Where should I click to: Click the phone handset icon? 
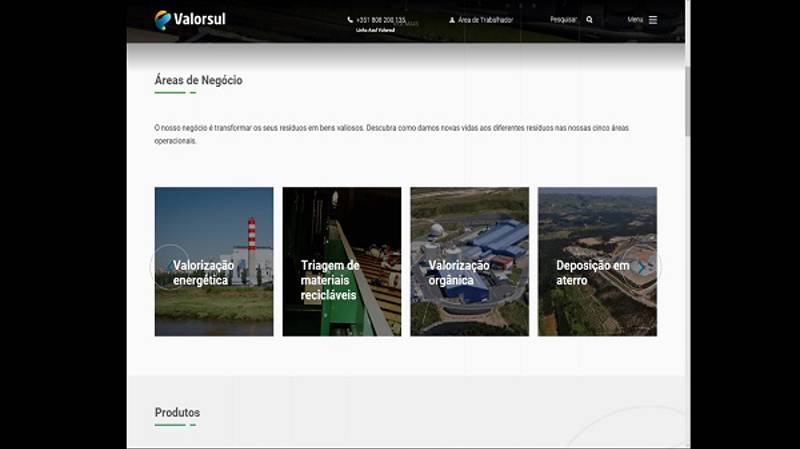(350, 20)
